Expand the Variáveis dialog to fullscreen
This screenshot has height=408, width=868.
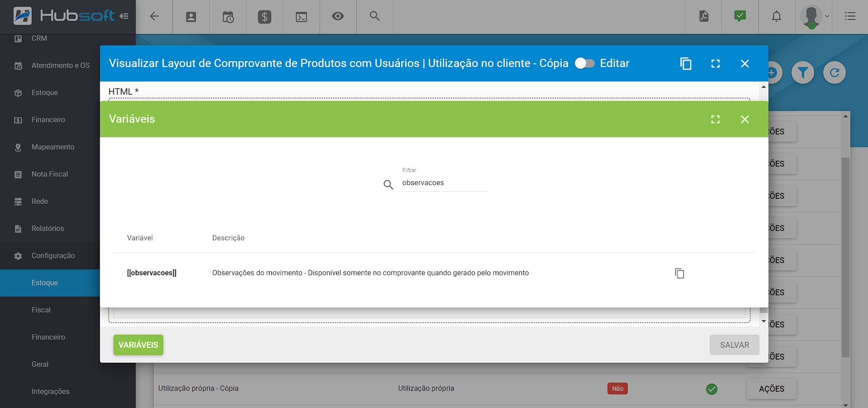(x=716, y=119)
